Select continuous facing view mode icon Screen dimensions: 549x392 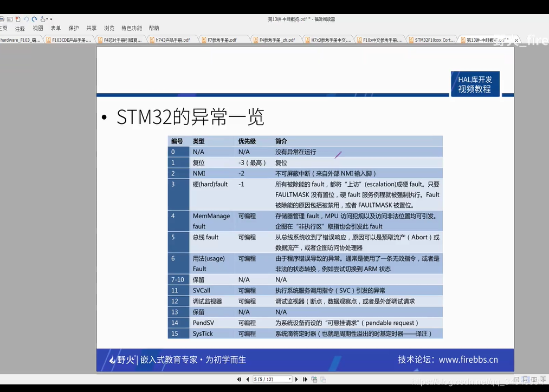[542, 380]
